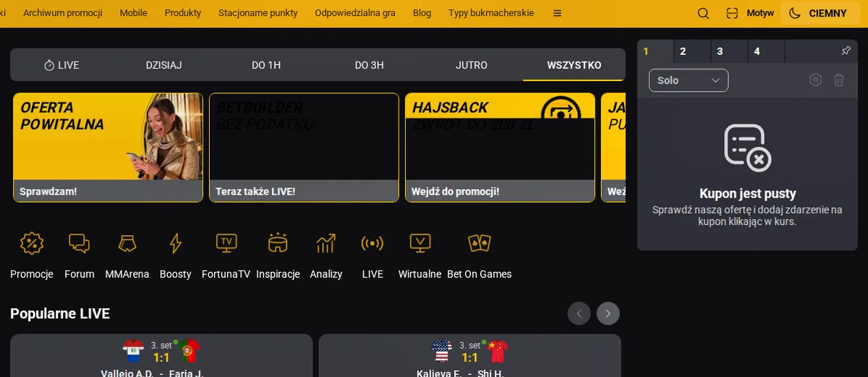Click the Popularne LIVE heading
Image resolution: width=868 pixels, height=377 pixels.
pyautogui.click(x=60, y=313)
